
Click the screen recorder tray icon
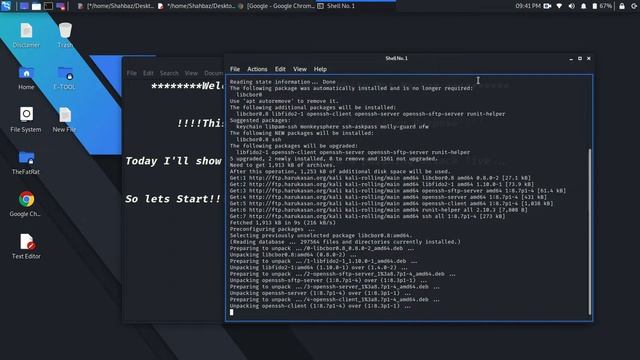tap(547, 6)
